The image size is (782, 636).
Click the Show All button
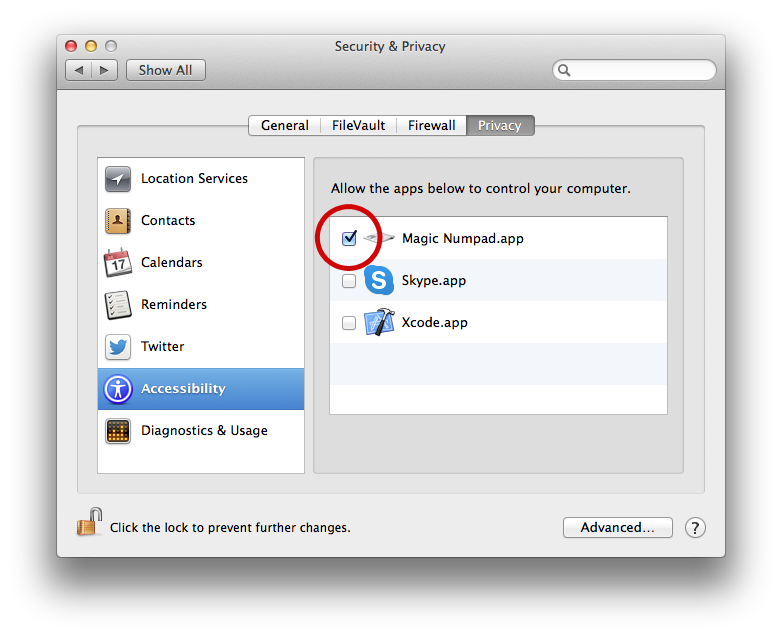[166, 70]
